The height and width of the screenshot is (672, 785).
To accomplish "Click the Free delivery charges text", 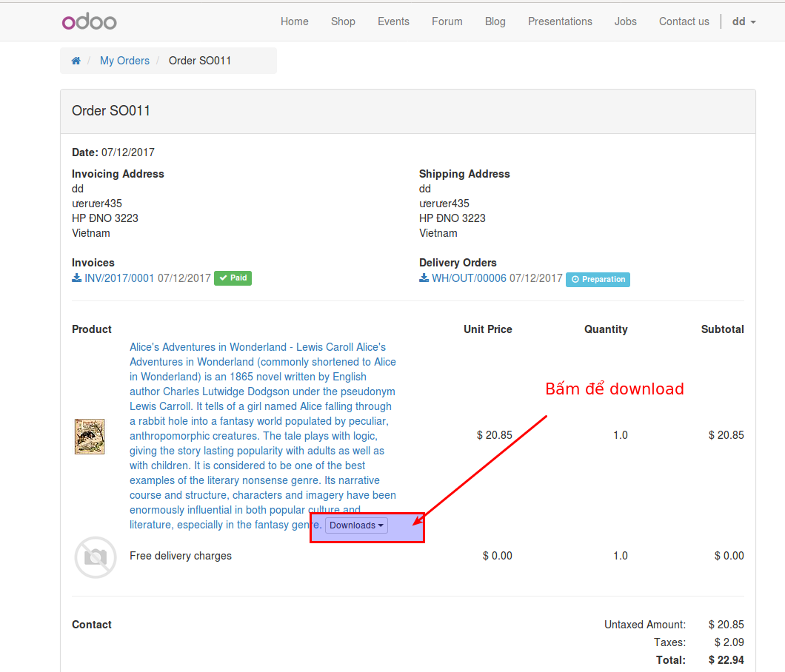I will point(181,556).
